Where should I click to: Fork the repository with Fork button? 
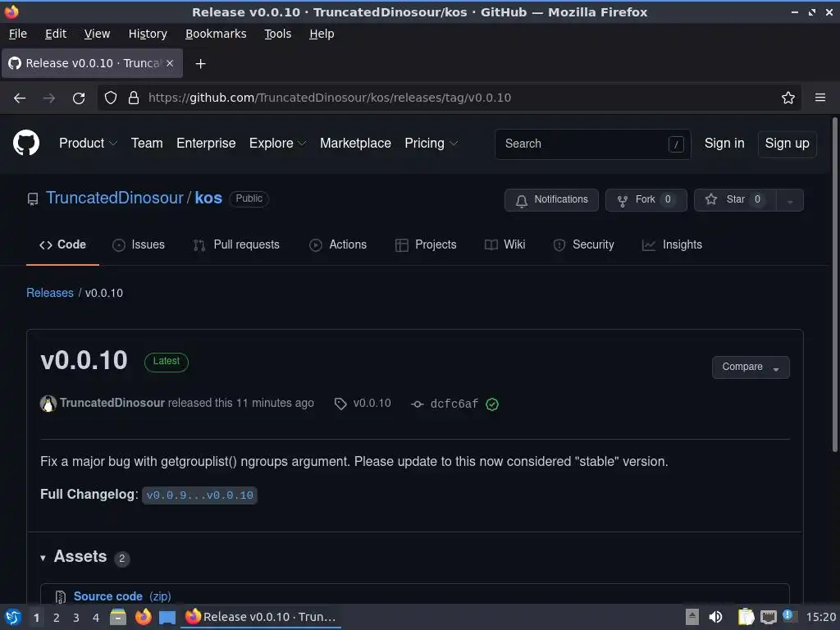[646, 200]
